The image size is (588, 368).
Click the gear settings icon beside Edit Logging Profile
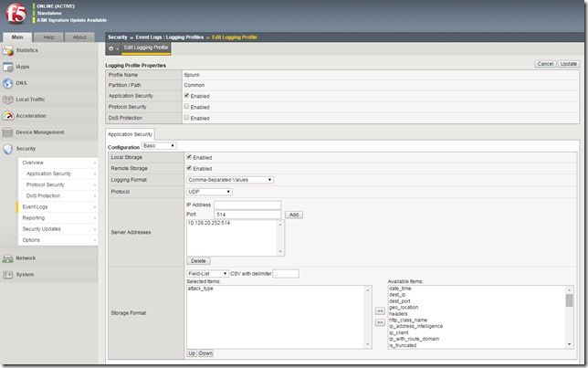click(111, 47)
